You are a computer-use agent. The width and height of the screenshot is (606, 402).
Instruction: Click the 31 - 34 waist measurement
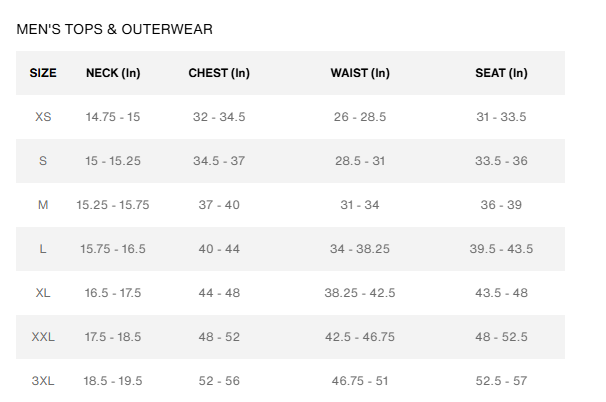pyautogui.click(x=360, y=205)
